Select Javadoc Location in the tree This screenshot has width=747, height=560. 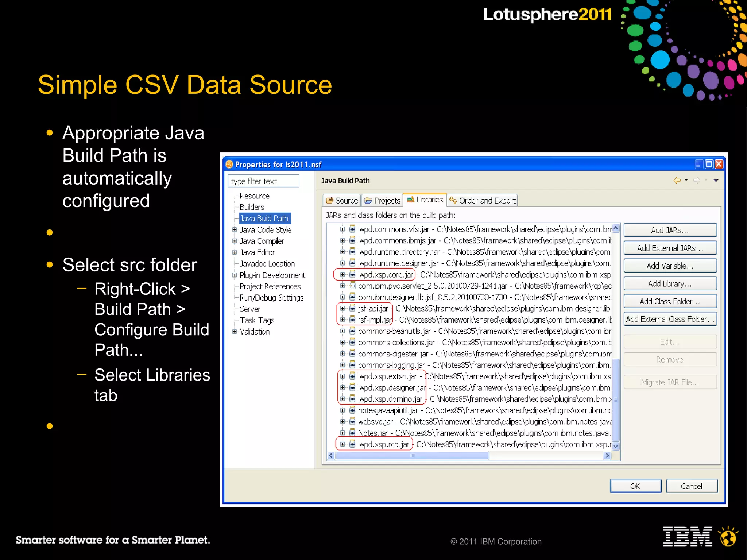pyautogui.click(x=267, y=264)
